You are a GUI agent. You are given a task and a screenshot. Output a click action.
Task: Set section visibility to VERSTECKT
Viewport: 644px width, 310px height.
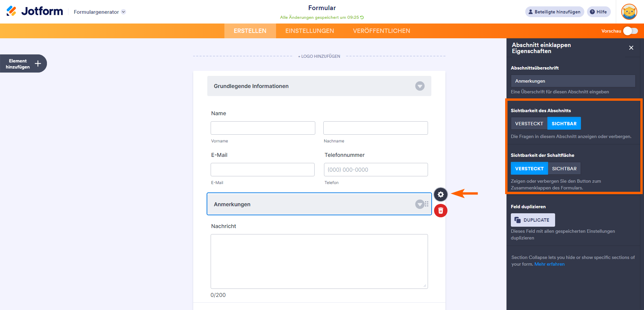529,124
